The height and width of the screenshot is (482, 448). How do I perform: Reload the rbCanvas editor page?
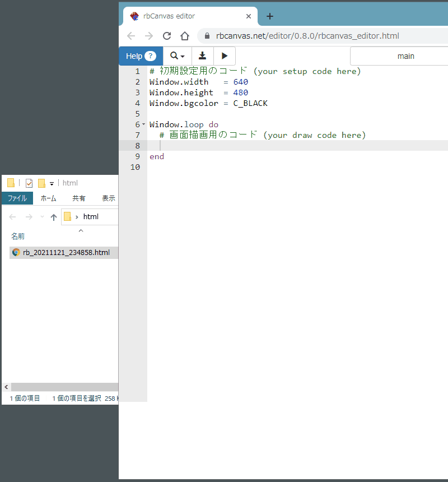click(x=166, y=36)
